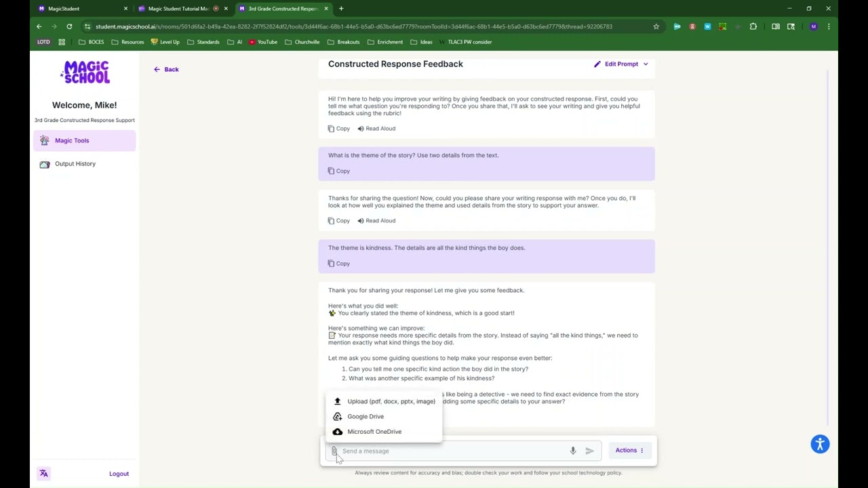Open a new browser tab

pos(341,9)
